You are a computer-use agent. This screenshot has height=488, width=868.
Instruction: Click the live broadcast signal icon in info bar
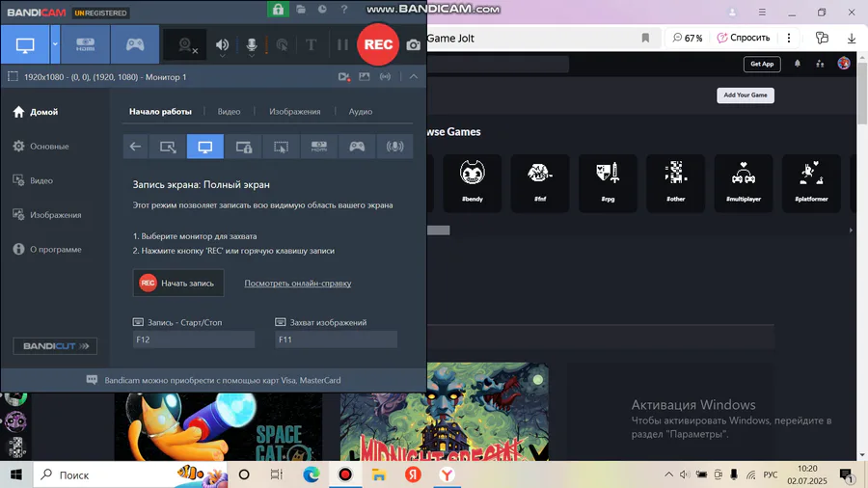(385, 77)
